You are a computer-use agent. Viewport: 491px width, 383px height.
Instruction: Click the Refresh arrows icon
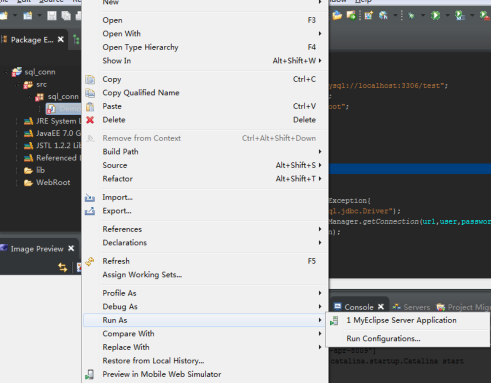[90, 261]
